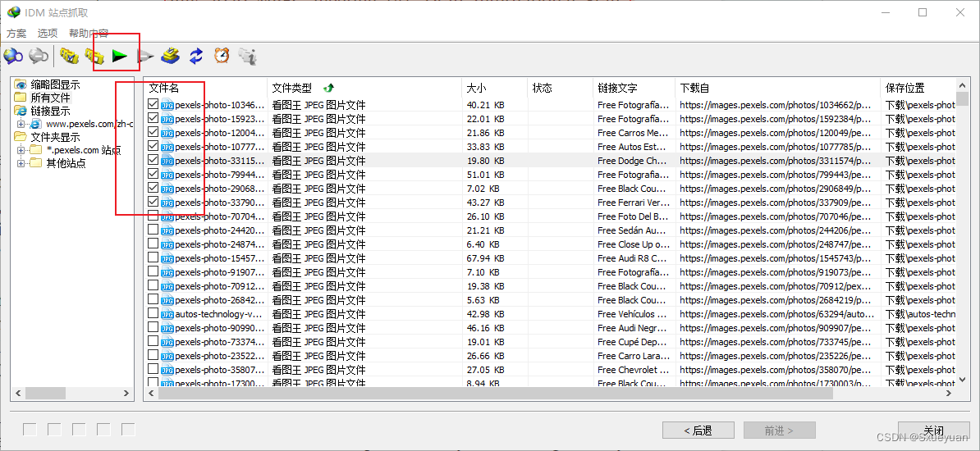Viewport: 980px width, 451px height.
Task: Sort by the 状态 column header
Action: pyautogui.click(x=560, y=88)
